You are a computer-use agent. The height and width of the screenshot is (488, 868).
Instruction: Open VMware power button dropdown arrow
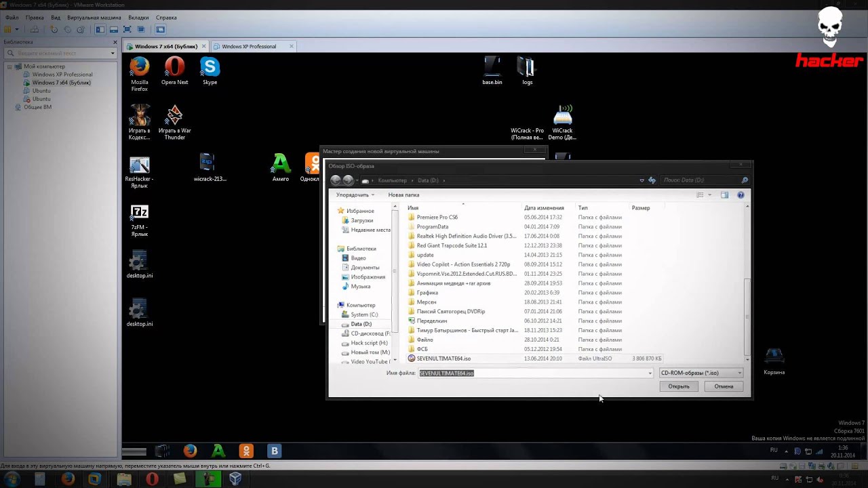click(x=17, y=29)
